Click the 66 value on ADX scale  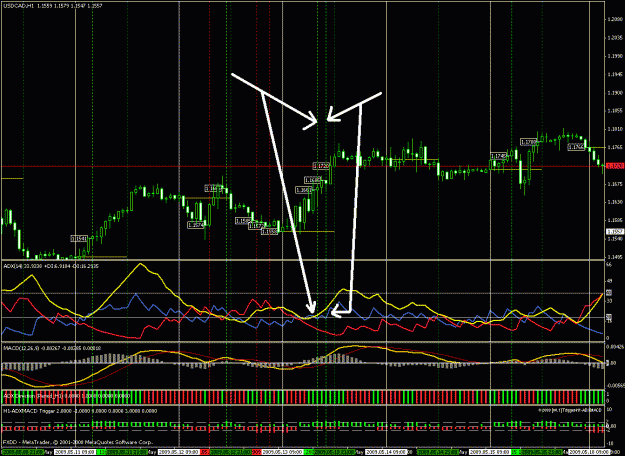coord(608,264)
